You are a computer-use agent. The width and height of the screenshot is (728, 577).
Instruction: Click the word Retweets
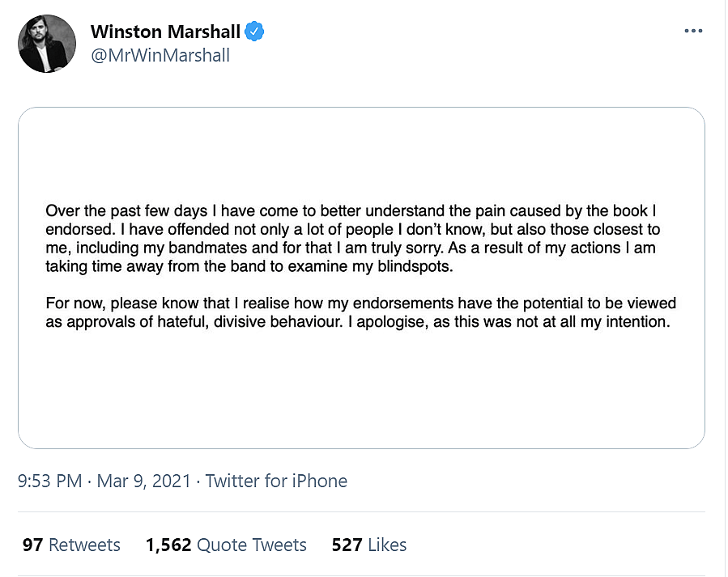(x=84, y=545)
